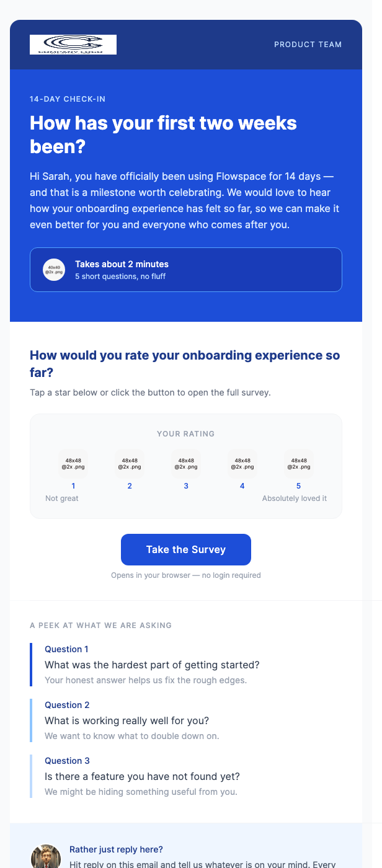
Task: Open the 'Rather just reply here?' link
Action: 116,849
